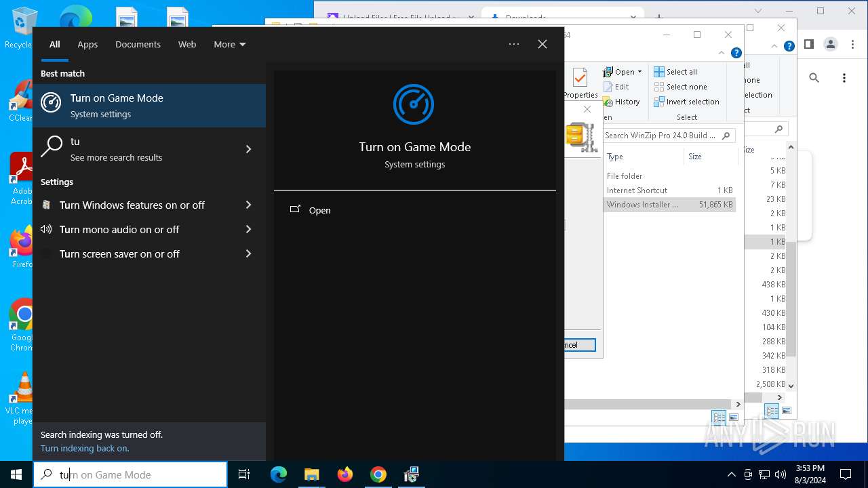Viewport: 868px width, 488px height.
Task: Launch Microsoft Edge from the taskbar
Action: (279, 474)
